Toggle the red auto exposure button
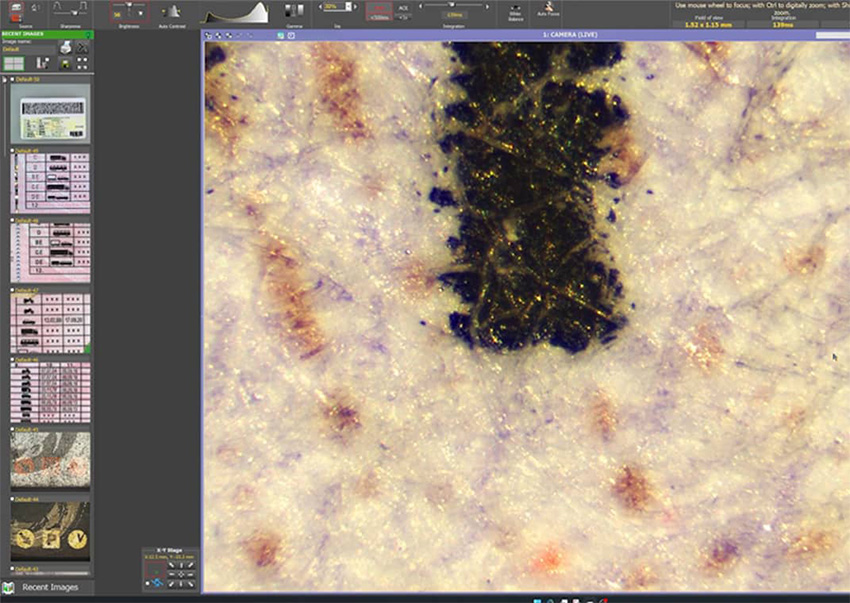The image size is (850, 603). (x=379, y=8)
